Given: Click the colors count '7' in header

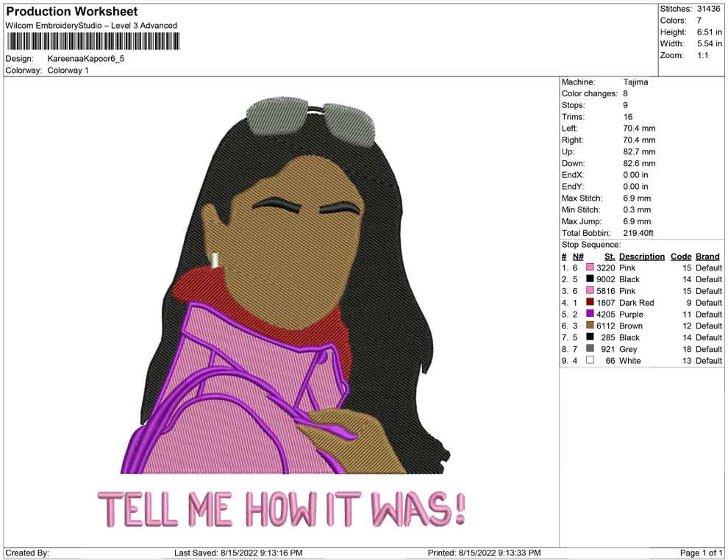Looking at the screenshot, I should tap(699, 21).
